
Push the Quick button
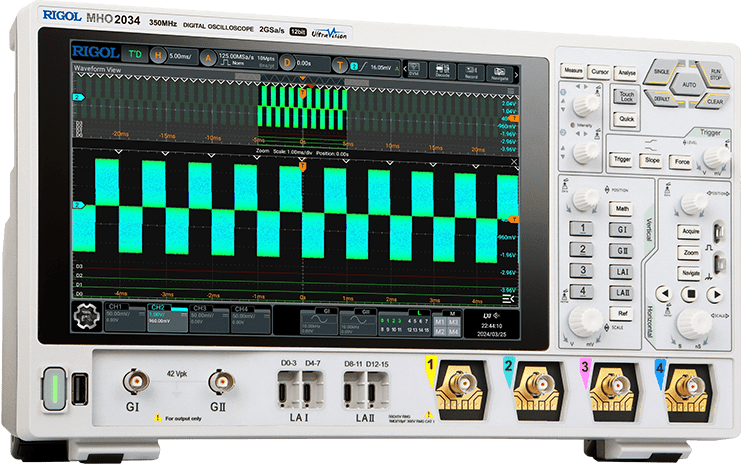[626, 119]
